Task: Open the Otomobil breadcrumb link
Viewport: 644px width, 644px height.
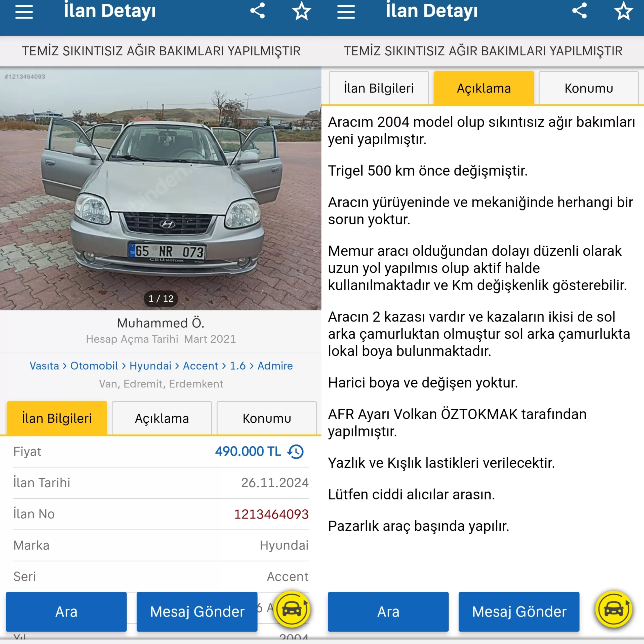Action: (94, 366)
